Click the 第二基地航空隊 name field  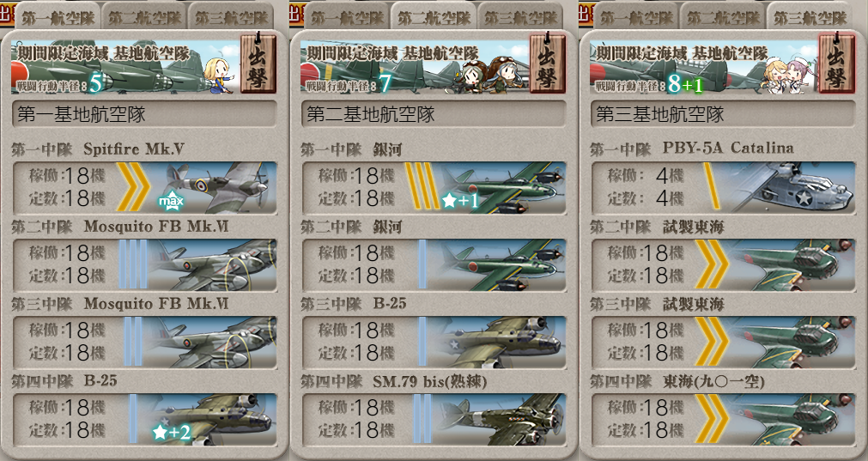coord(434,114)
